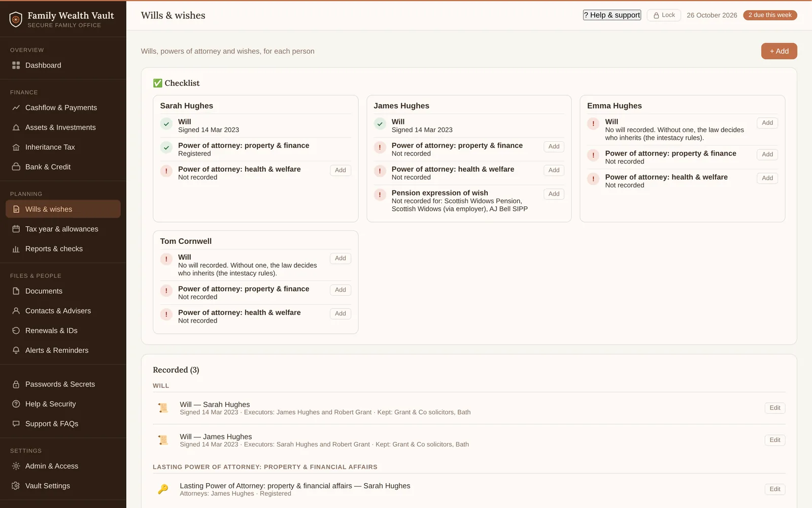Screen dimensions: 812x508
Task: Click the key icon for Lasting Power of Attorney
Action: click(x=163, y=489)
